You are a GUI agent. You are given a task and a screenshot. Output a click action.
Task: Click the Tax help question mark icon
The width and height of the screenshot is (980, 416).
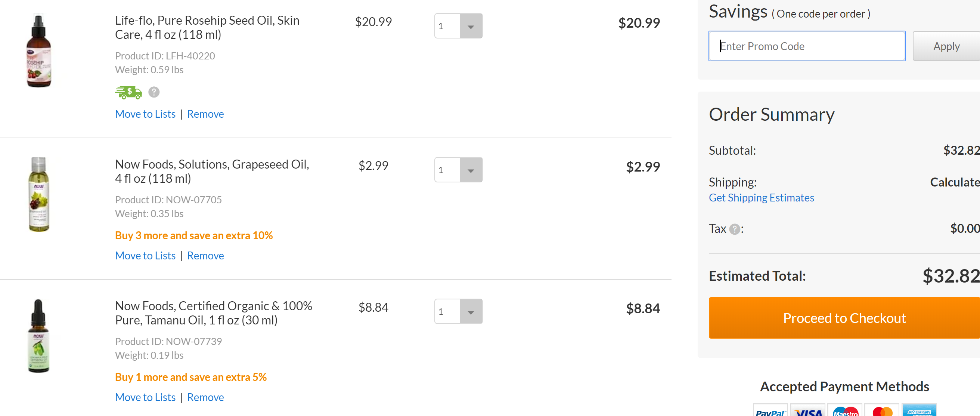pos(735,229)
